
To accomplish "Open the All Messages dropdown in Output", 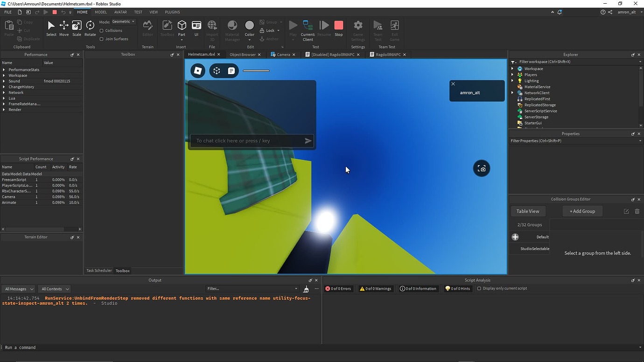I will (18, 288).
